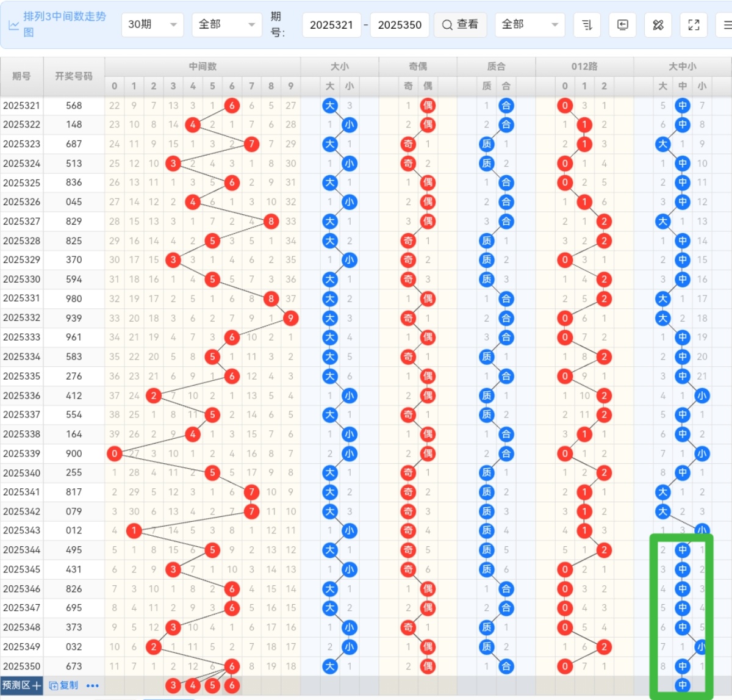Viewport: 732px width, 700px height.
Task: Click the chat-style panel icon in toolbar
Action: tap(622, 25)
